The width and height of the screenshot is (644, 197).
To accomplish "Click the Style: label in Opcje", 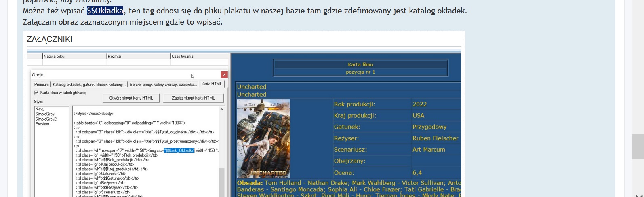I will click(38, 102).
